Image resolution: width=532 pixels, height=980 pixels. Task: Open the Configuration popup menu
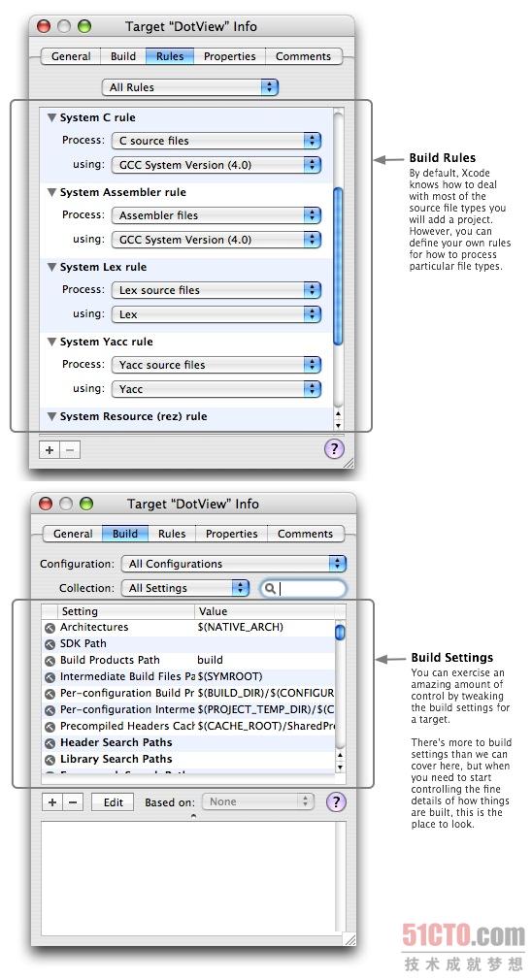point(234,564)
